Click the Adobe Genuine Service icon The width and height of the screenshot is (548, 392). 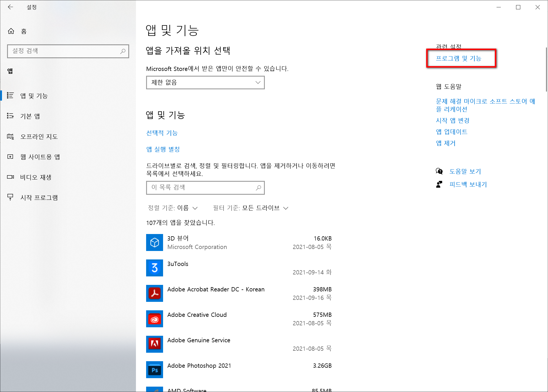click(x=155, y=344)
